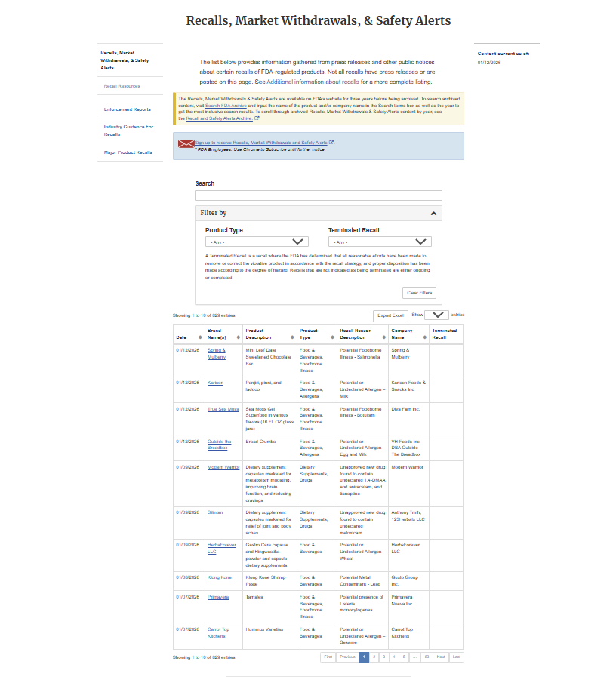This screenshot has height=677, width=616.
Task: Open the True Sea Moss brand link
Action: [x=223, y=409]
